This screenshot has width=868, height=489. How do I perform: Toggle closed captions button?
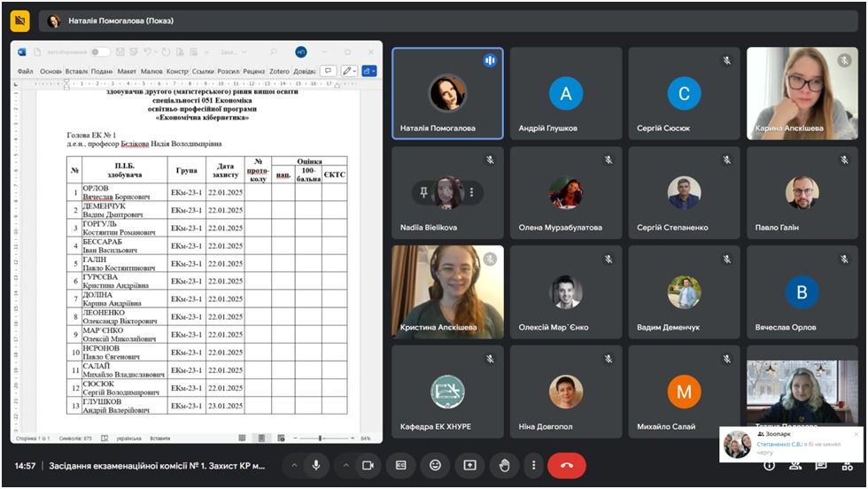pos(401,465)
